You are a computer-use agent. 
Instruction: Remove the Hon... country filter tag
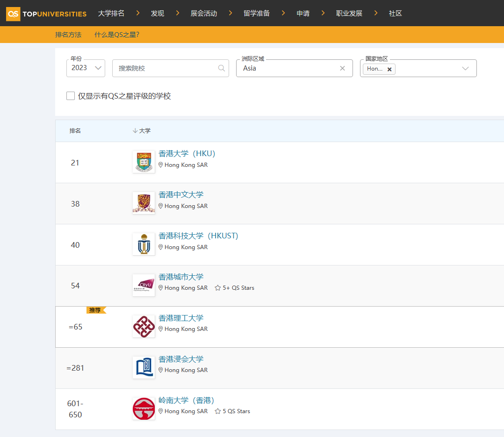coord(389,69)
